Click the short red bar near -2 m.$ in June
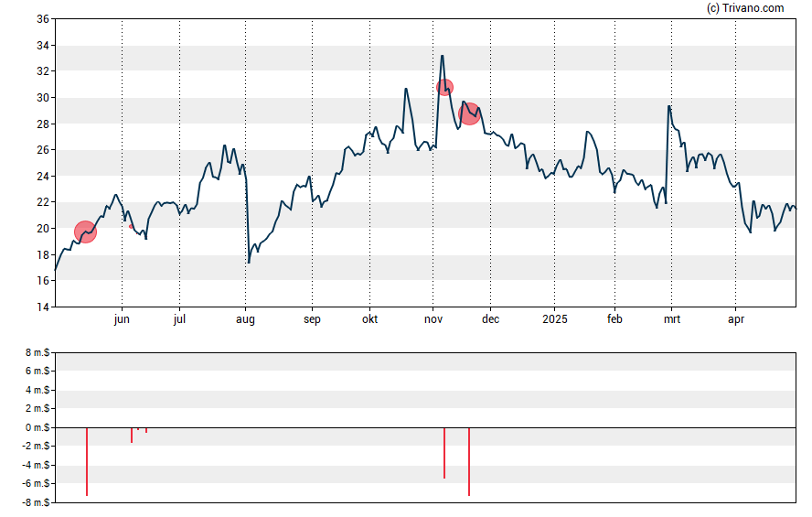Image resolution: width=812 pixels, height=517 pixels. pyautogui.click(x=132, y=436)
